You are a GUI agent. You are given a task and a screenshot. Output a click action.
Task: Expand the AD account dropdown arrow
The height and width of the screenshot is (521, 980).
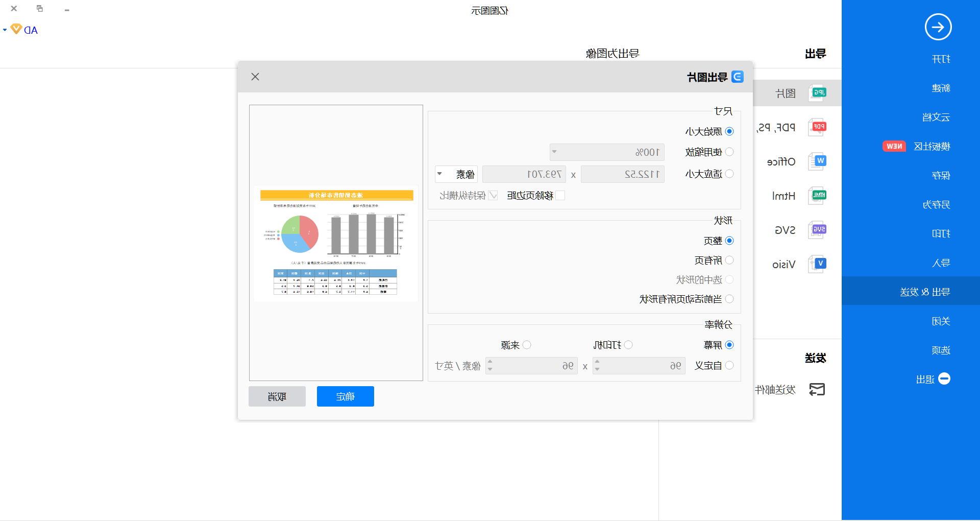pos(5,30)
